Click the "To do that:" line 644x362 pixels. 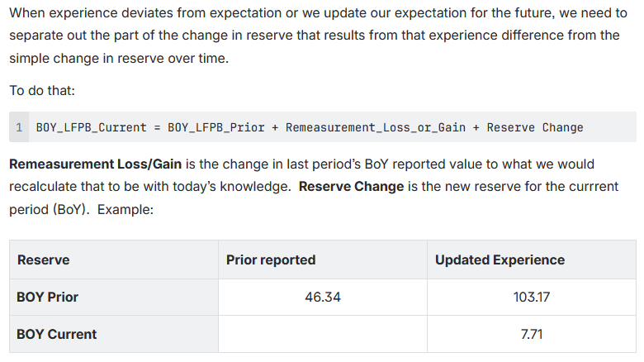click(x=41, y=90)
